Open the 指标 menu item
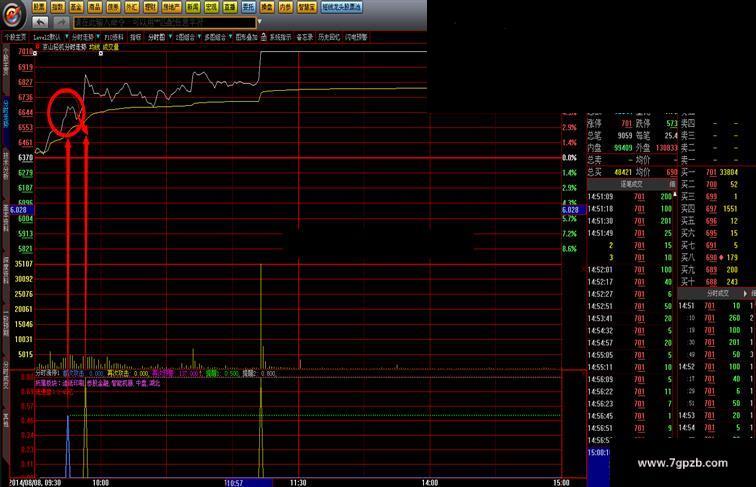This screenshot has height=487, width=756. [135, 37]
